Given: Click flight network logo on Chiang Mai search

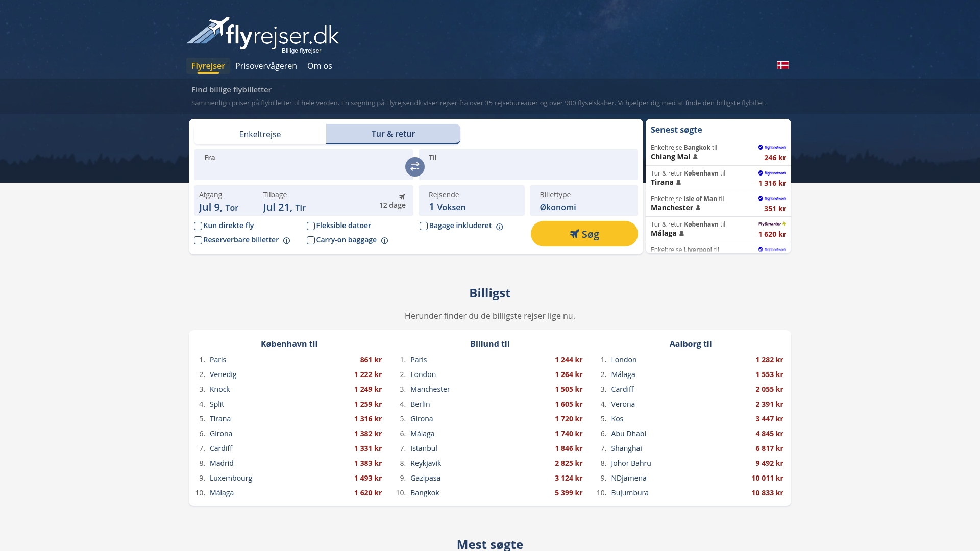Looking at the screenshot, I should pos(772,147).
